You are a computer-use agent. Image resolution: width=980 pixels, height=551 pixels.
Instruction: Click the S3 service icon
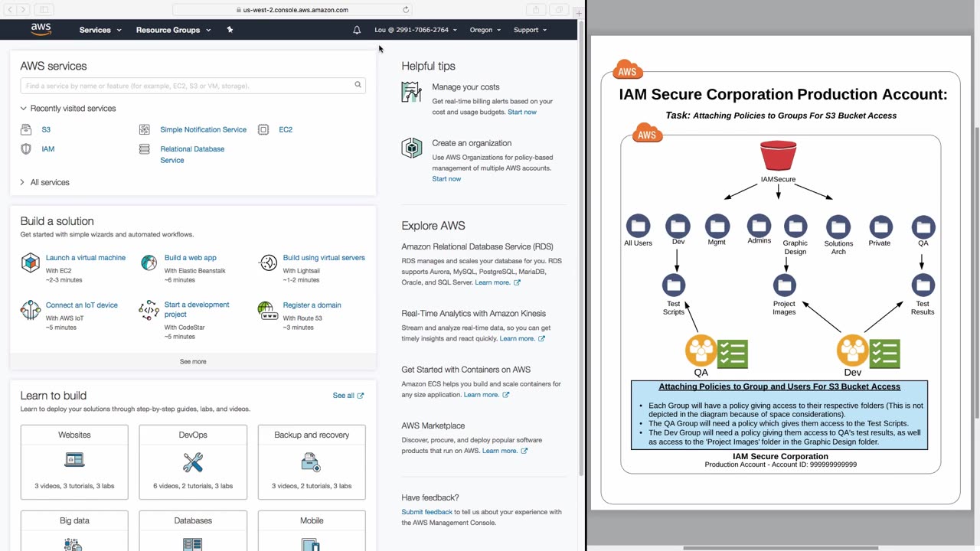click(26, 130)
